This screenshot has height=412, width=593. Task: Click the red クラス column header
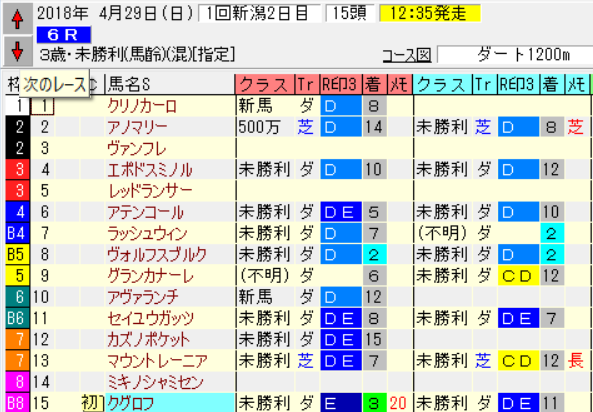[265, 84]
